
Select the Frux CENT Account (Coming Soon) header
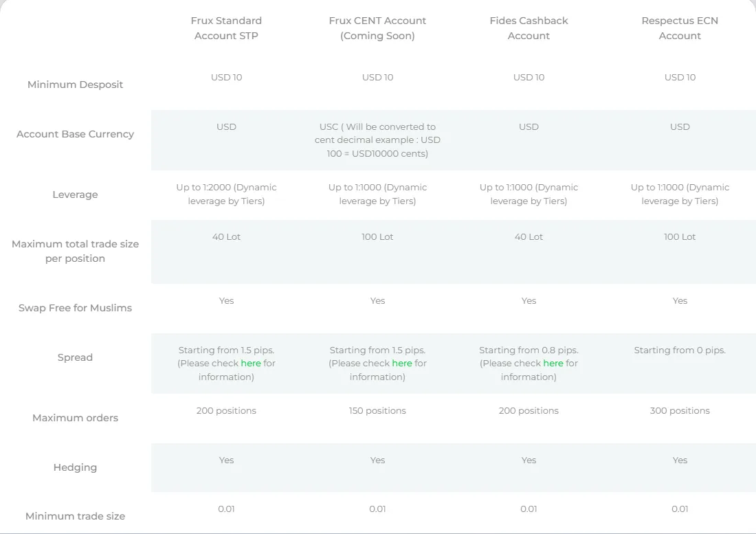point(377,28)
